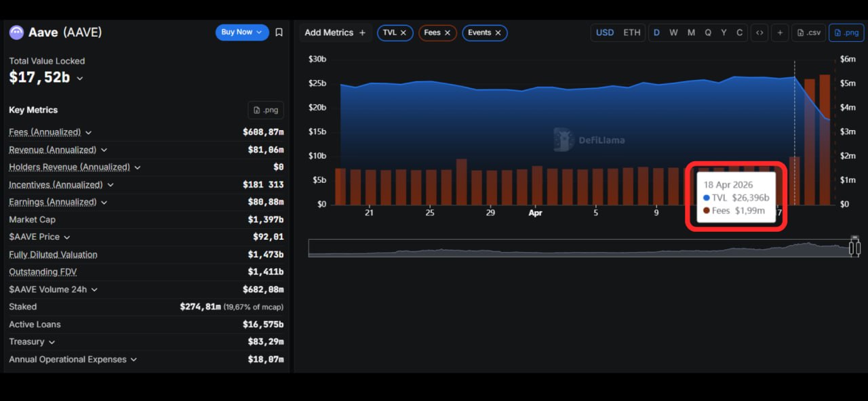Expand $AAVE Price row

(66, 237)
